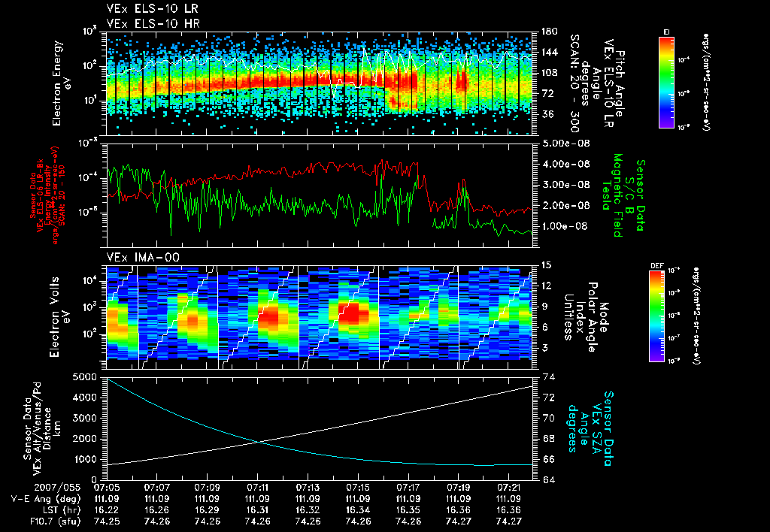Click the electron energy spectrogram panel
770x532 pixels.
320,84
